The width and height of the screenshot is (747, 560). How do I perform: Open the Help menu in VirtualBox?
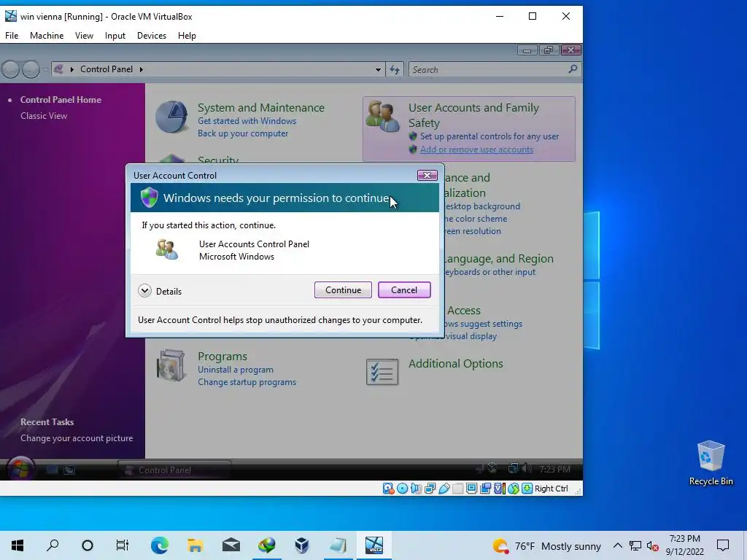point(187,36)
